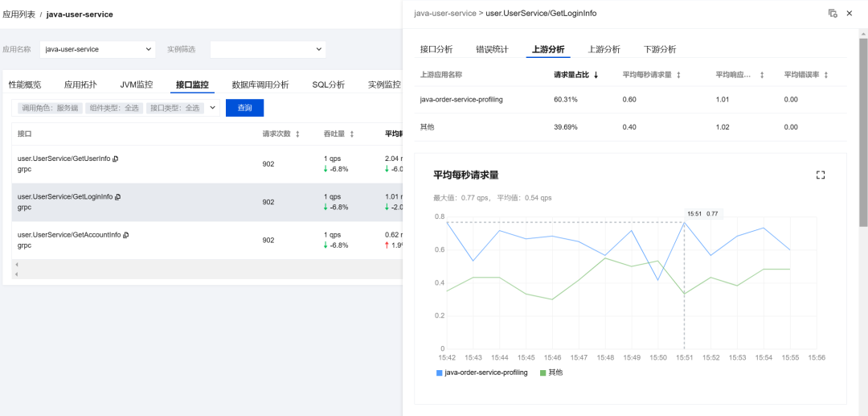Click the 1.02 response time cell for 其他
The width and height of the screenshot is (868, 416).
pos(723,127)
